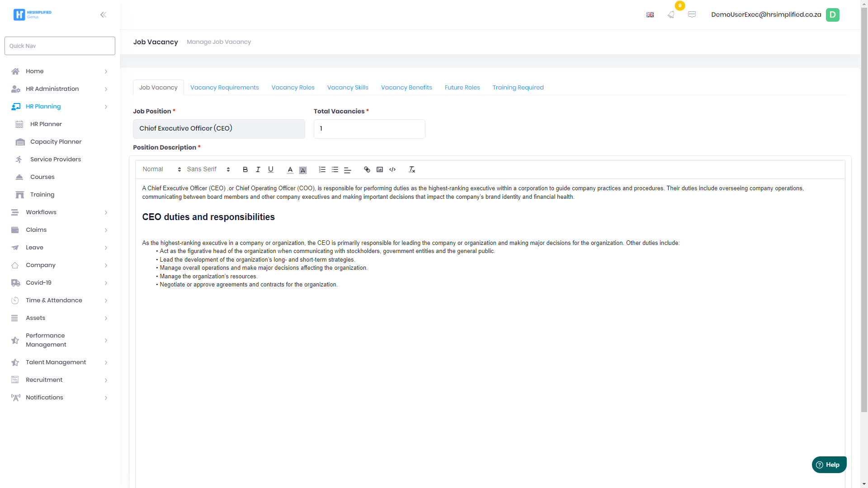This screenshot has width=868, height=488.
Task: Open the Training Required tab
Action: point(518,87)
